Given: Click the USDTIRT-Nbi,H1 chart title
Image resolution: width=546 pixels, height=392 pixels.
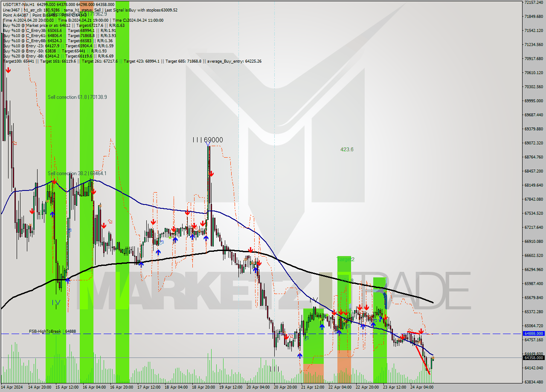Looking at the screenshot, I should tap(19, 4).
